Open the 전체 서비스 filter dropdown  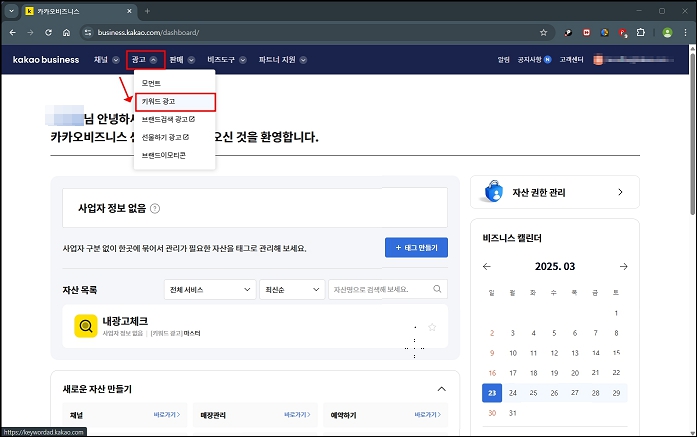click(210, 289)
